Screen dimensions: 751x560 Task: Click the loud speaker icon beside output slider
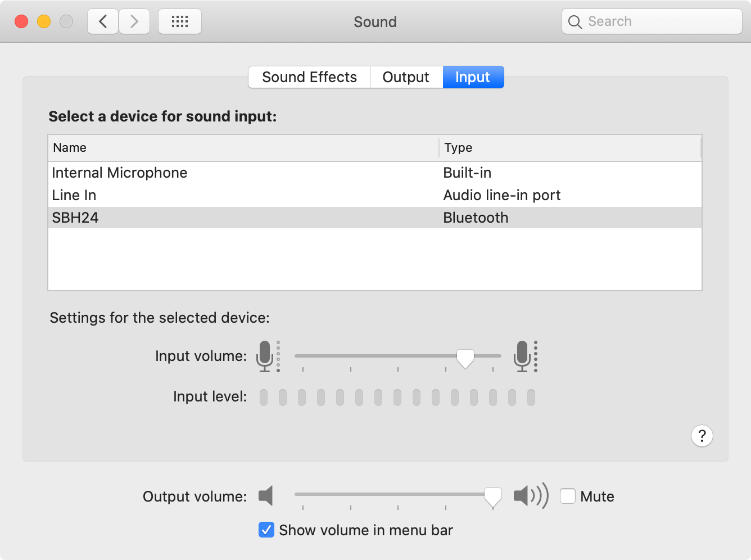click(x=529, y=496)
